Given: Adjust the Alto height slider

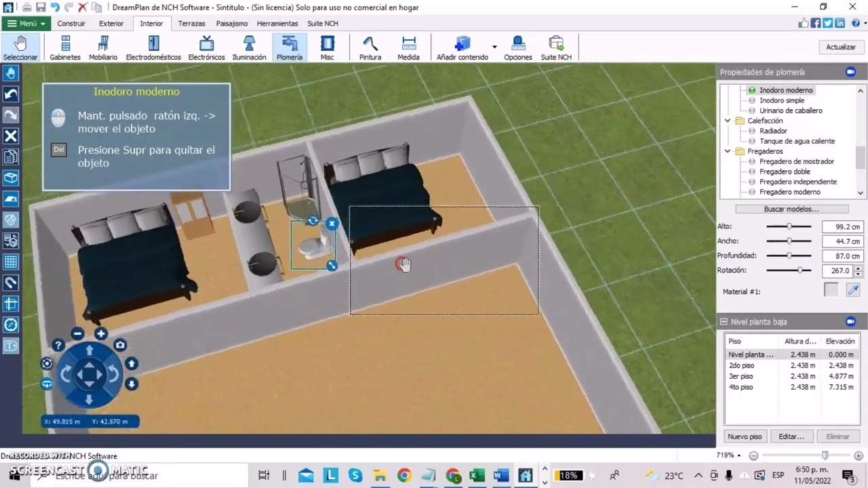Looking at the screenshot, I should pyautogui.click(x=789, y=226).
